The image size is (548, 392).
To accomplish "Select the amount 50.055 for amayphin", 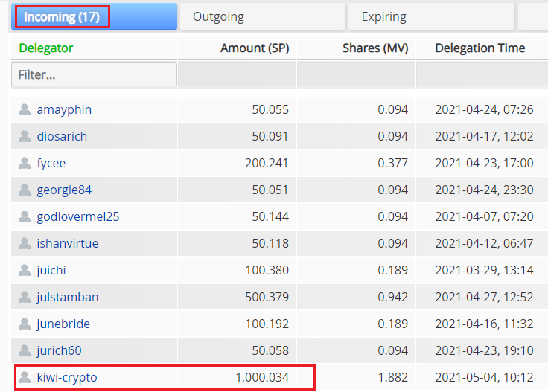I will [270, 109].
